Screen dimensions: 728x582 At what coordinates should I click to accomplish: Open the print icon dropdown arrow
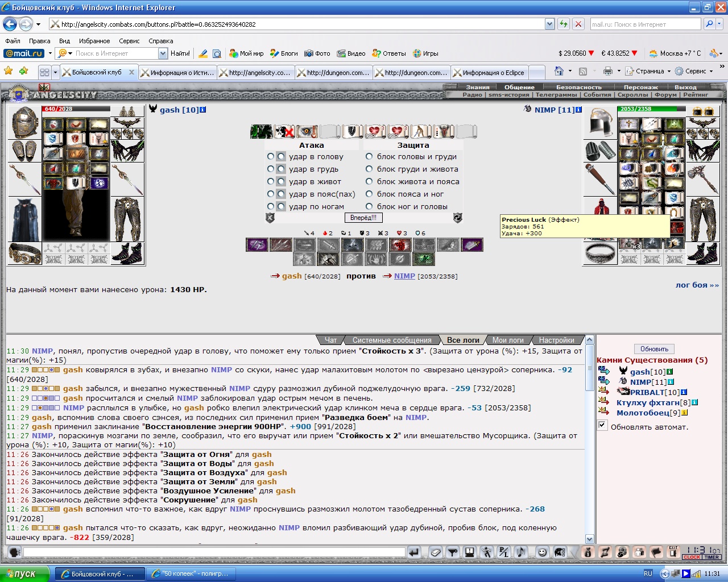619,71
